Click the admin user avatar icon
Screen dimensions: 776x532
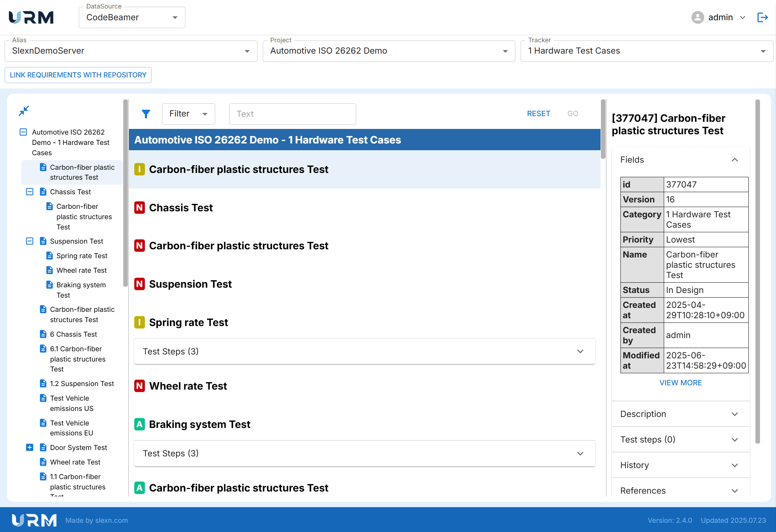point(698,17)
